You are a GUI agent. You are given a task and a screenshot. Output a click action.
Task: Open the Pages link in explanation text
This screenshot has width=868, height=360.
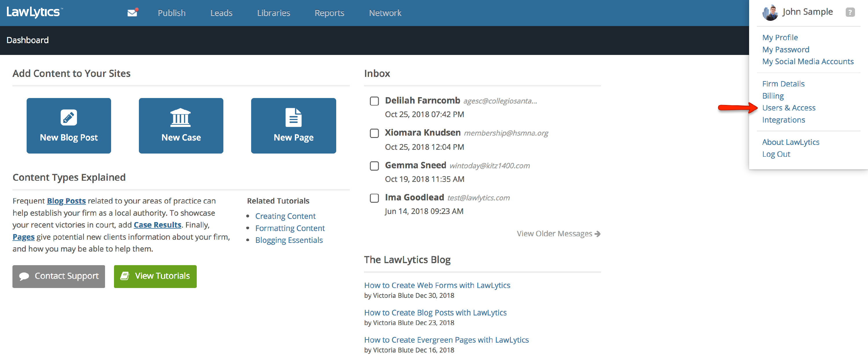tap(24, 237)
